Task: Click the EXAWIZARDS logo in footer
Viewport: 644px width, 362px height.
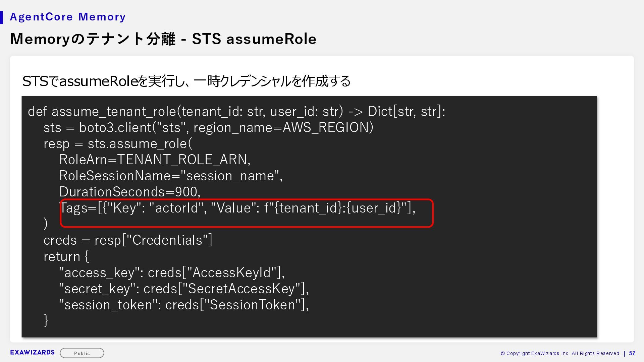Action: [32, 352]
